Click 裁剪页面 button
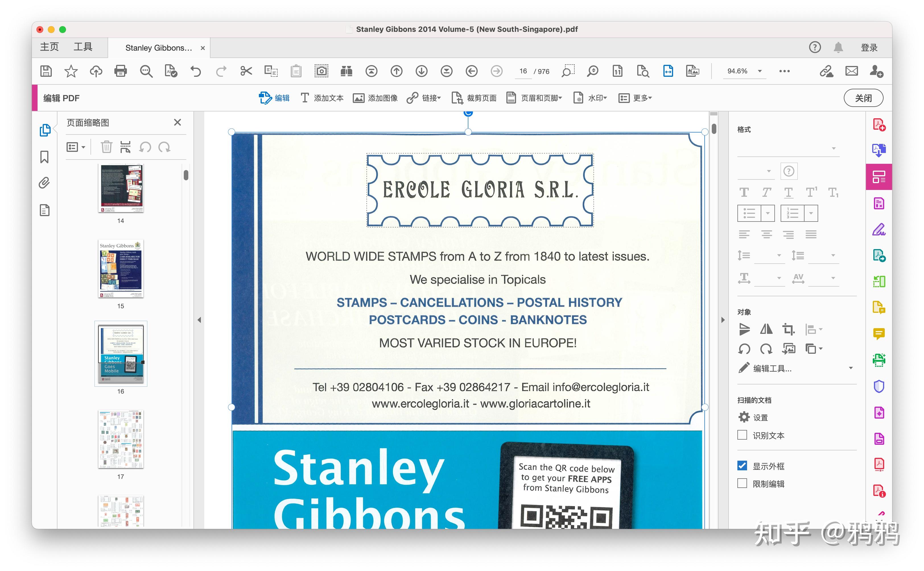 pos(474,98)
